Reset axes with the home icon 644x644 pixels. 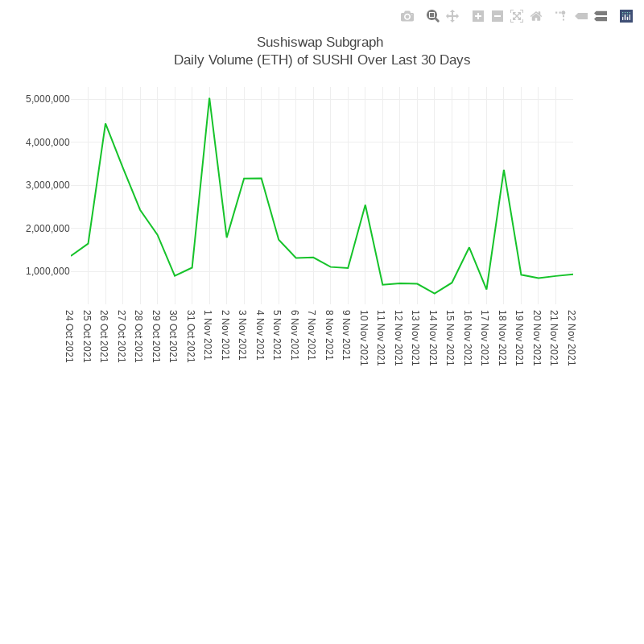(536, 16)
